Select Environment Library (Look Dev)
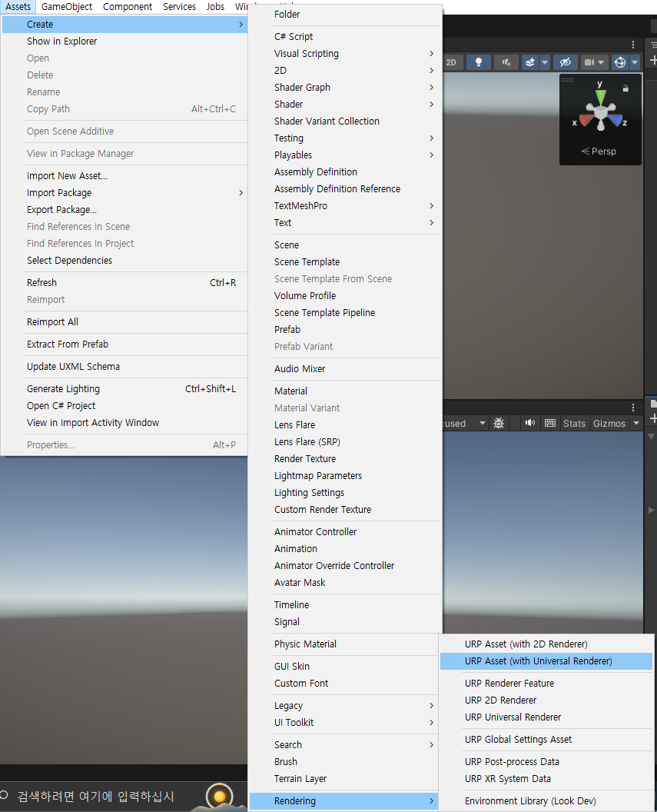This screenshot has width=657, height=812. click(x=546, y=801)
